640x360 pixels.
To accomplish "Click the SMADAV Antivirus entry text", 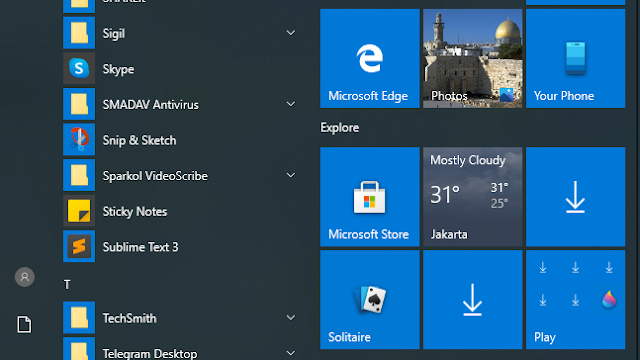I will [151, 105].
